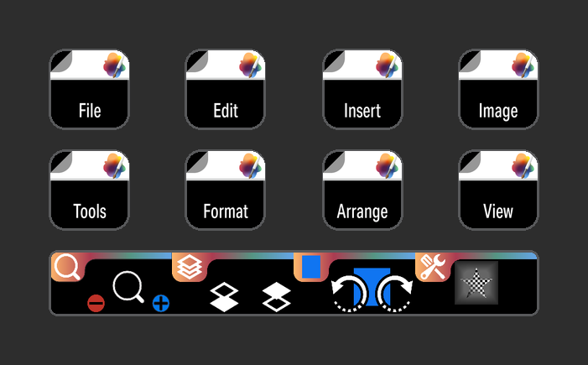Open the Format menu button
This screenshot has width=588, height=365.
tap(226, 190)
